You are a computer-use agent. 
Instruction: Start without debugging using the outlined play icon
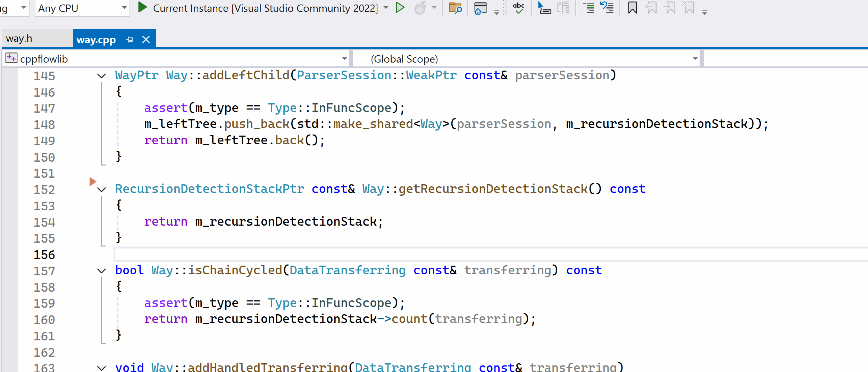tap(400, 8)
